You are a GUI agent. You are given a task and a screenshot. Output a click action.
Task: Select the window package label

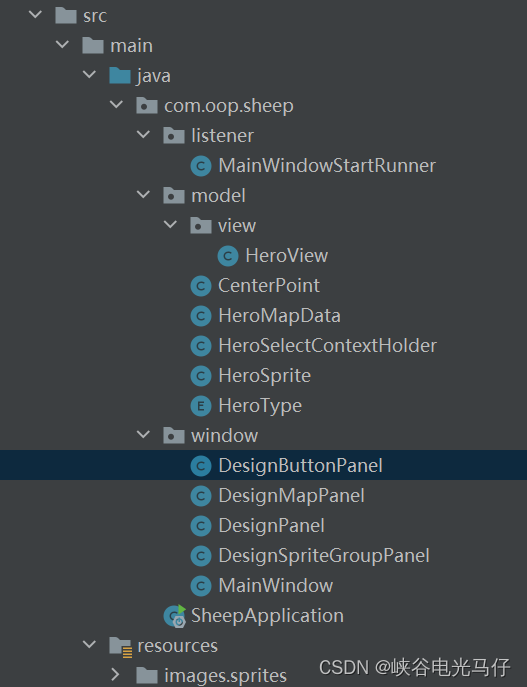225,436
